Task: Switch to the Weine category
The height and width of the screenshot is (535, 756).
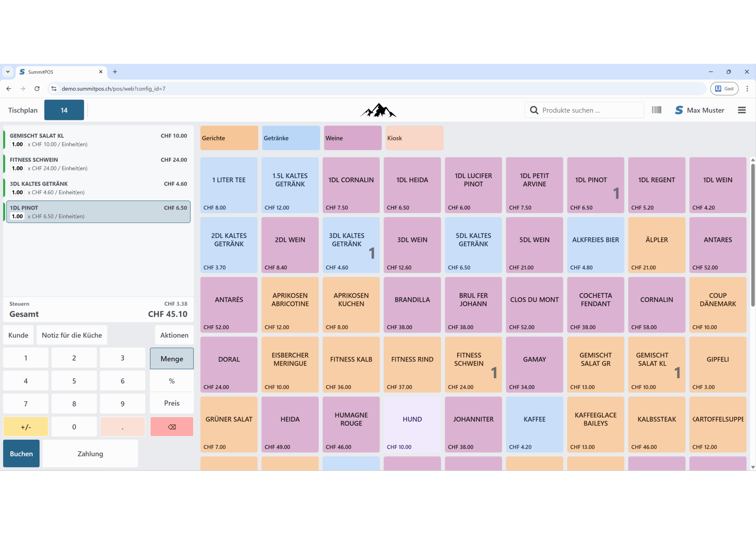Action: click(352, 138)
